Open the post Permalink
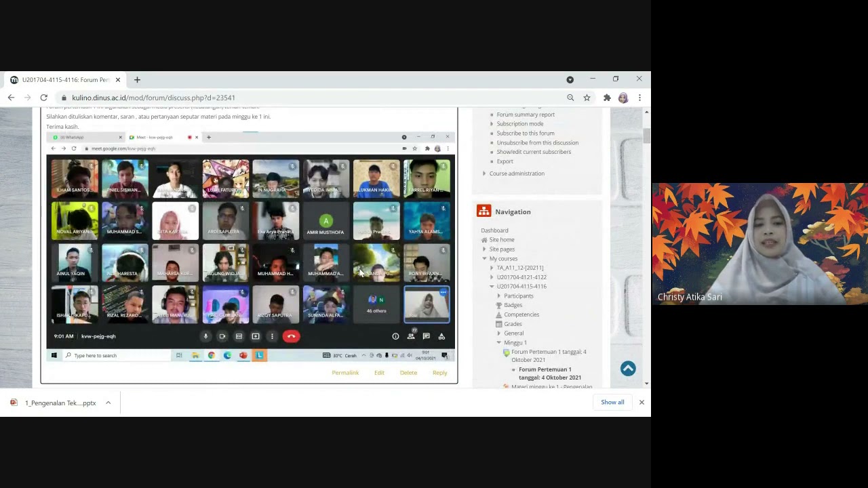 345,373
